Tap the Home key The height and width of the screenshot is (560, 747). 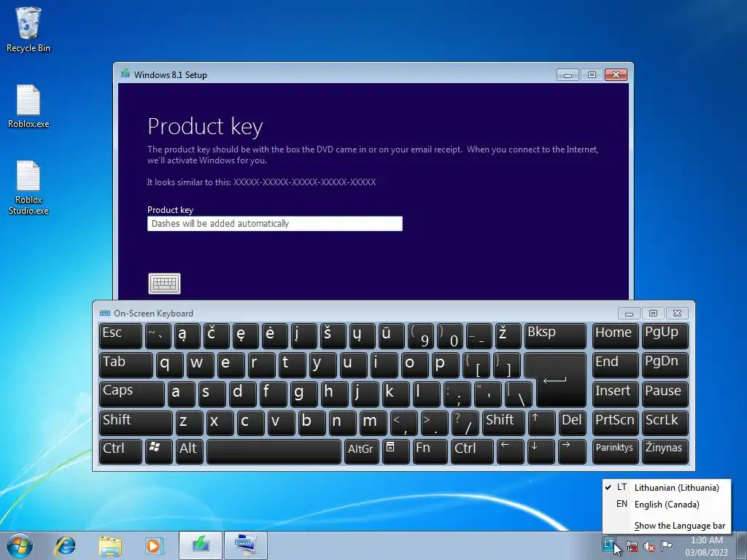tap(615, 335)
